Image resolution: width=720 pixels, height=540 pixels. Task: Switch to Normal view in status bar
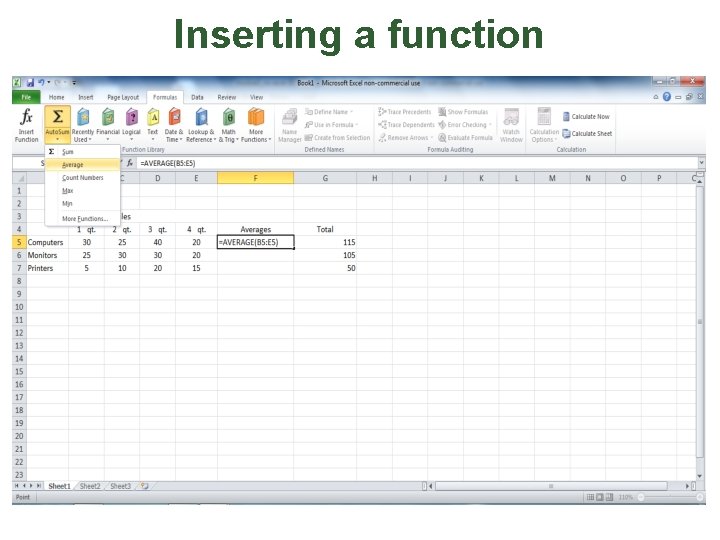point(591,497)
